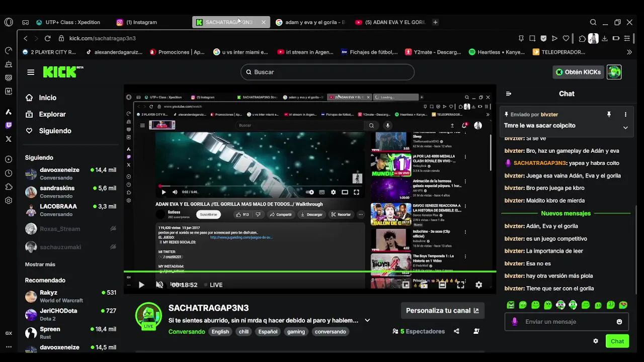Click the KICK logo
Image resolution: width=644 pixels, height=362 pixels.
pos(63,72)
